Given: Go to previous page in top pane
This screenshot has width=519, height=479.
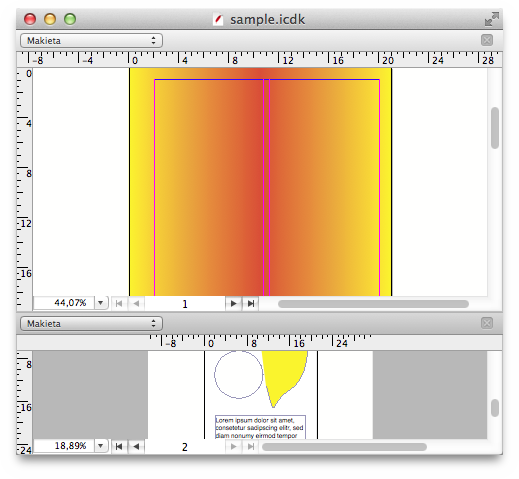Looking at the screenshot, I should point(136,304).
